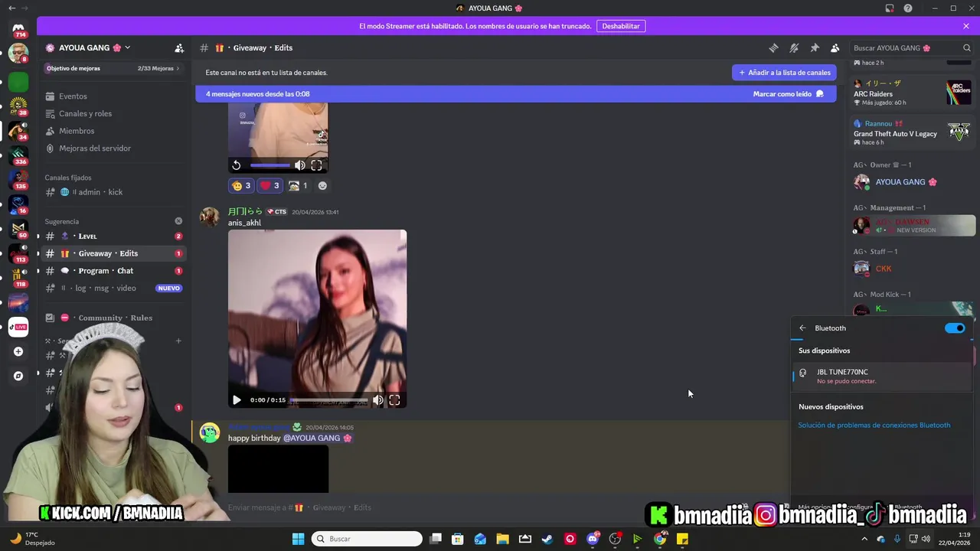This screenshot has width=980, height=551.
Task: Open the CKK staff member entry
Action: (913, 269)
